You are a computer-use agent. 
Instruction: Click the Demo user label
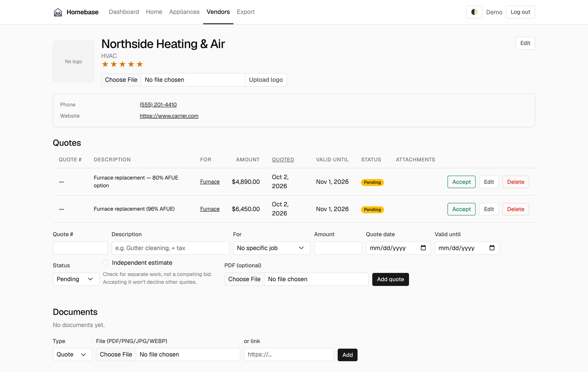pyautogui.click(x=494, y=12)
